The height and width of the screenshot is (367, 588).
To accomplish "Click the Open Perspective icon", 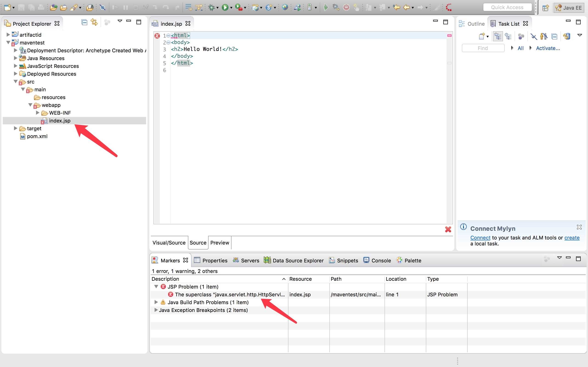I will point(546,8).
